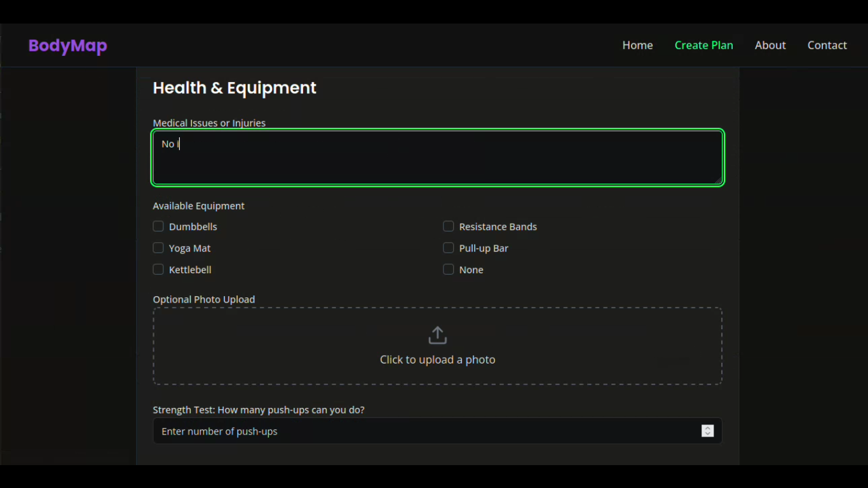Viewport: 868px width, 488px height.
Task: Check the Kettlebell checkbox
Action: tap(158, 269)
